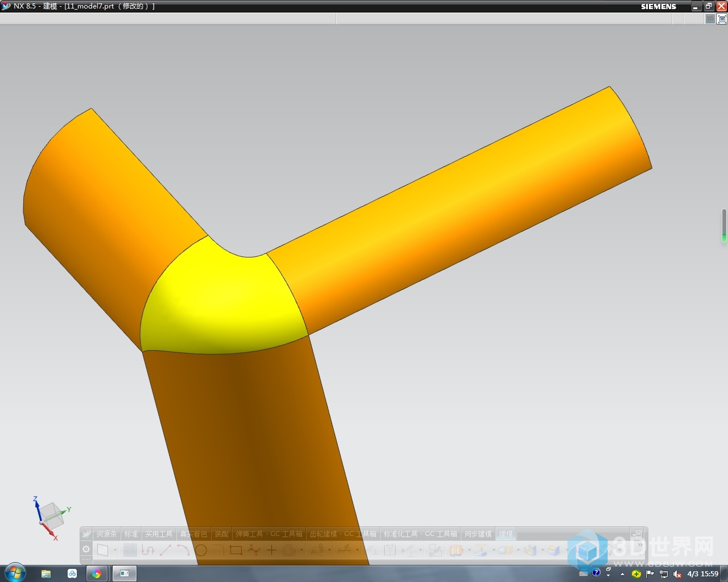
Task: Switch to the 同步建模 tab
Action: tap(478, 534)
